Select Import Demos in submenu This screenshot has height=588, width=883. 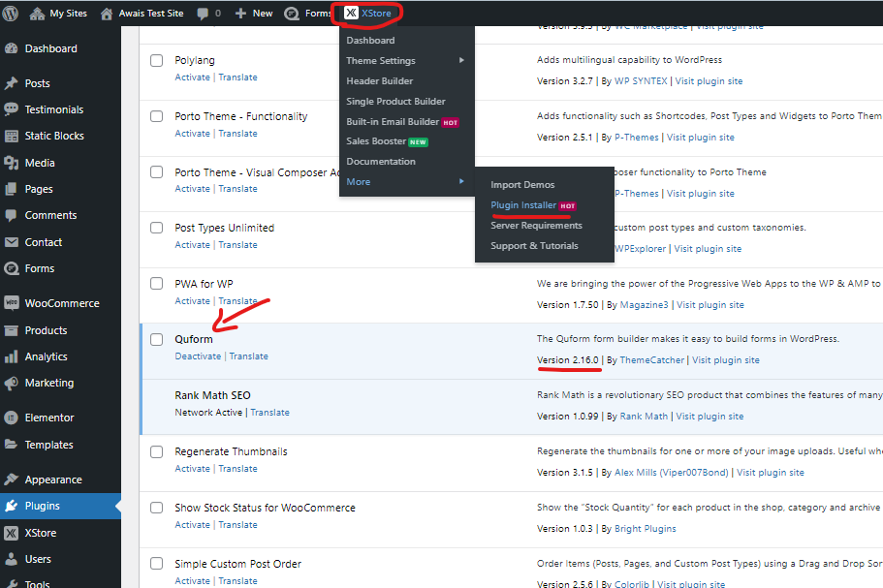[522, 185]
